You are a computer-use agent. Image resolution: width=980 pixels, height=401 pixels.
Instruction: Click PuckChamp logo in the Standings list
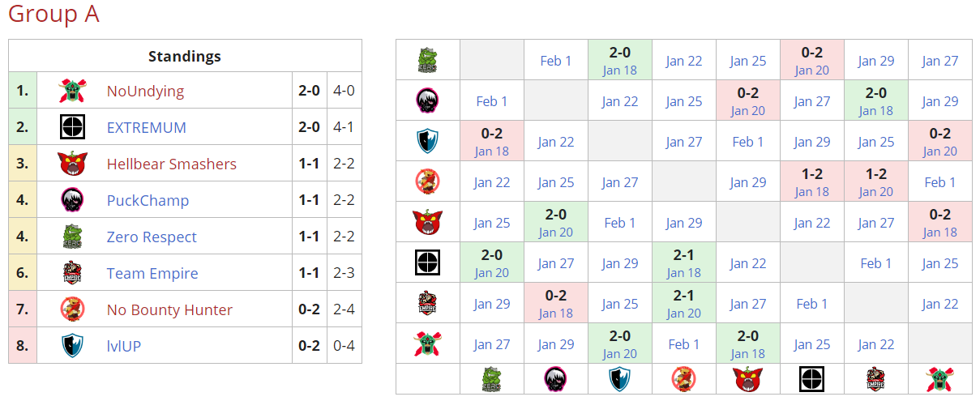click(x=72, y=200)
